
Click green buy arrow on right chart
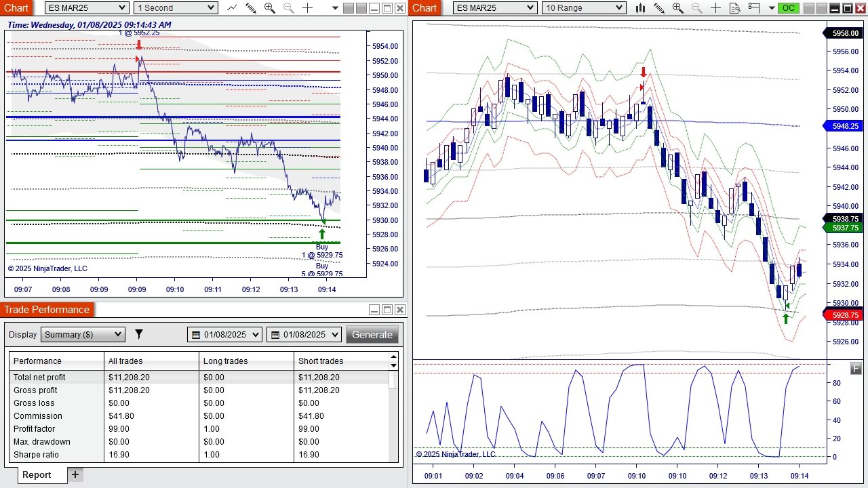785,318
